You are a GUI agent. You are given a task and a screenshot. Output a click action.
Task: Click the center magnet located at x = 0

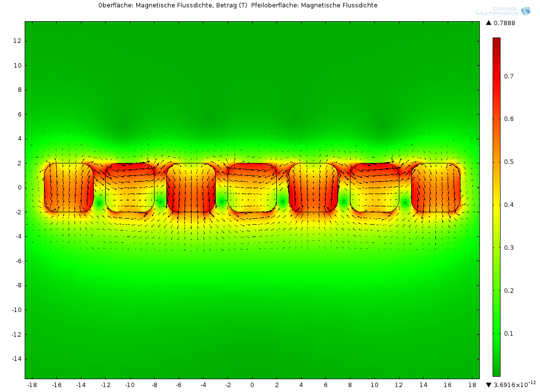coord(252,188)
